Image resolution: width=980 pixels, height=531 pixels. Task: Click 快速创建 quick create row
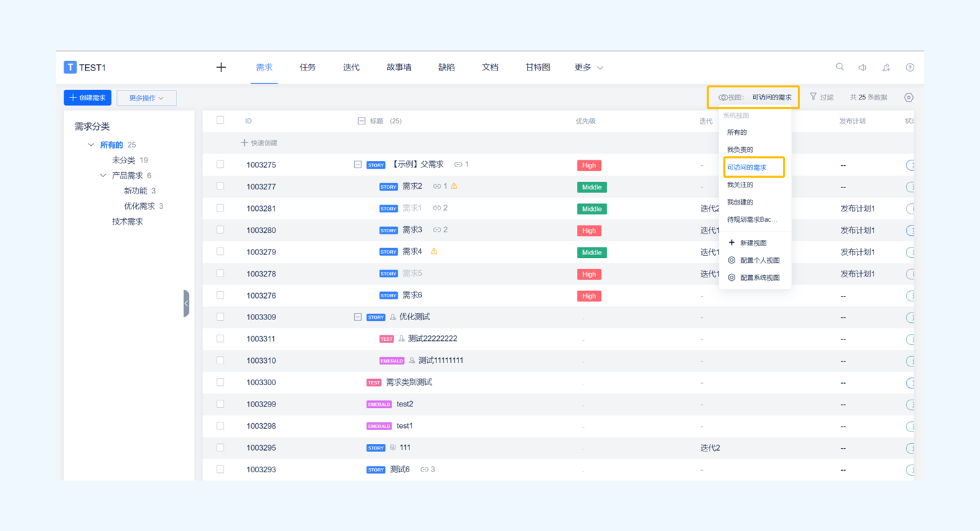tap(259, 143)
